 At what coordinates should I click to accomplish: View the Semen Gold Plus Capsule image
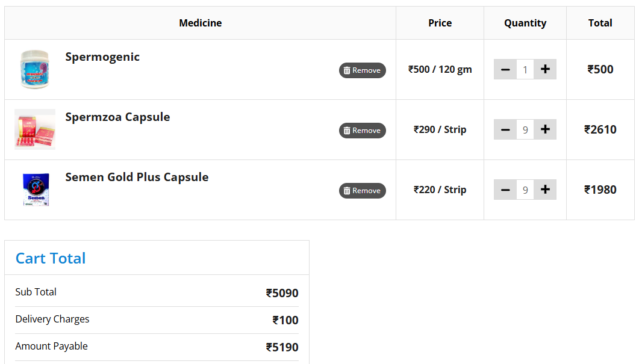(x=34, y=190)
